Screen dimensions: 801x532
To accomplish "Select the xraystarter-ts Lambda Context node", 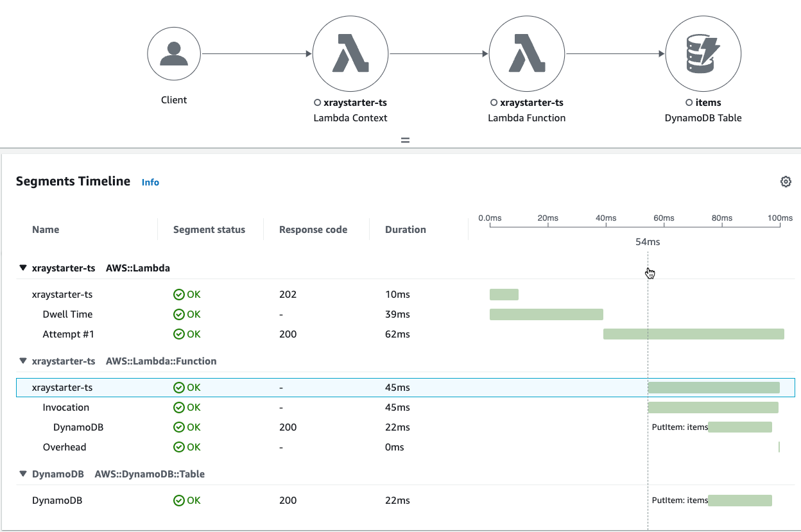I will pyautogui.click(x=350, y=54).
